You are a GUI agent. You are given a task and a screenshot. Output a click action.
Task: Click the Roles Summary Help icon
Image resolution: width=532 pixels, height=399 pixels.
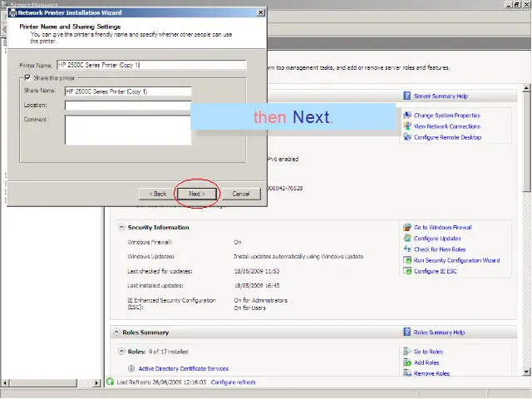407,332
